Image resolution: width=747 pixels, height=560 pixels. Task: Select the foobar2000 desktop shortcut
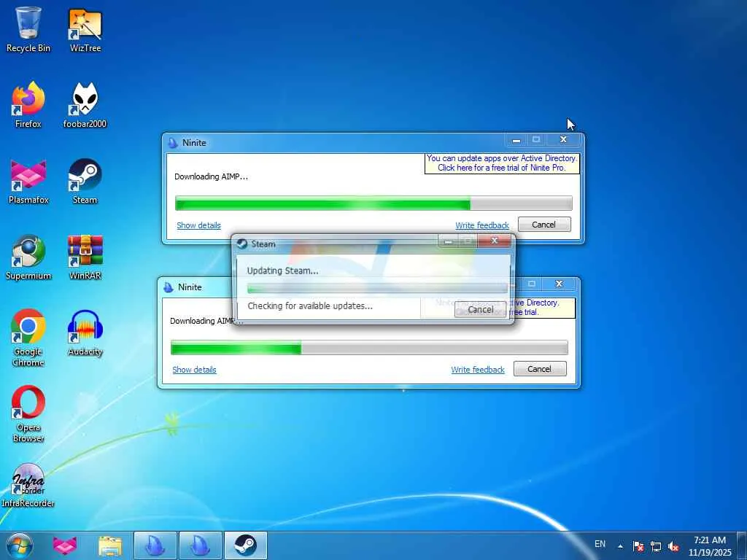click(x=85, y=105)
